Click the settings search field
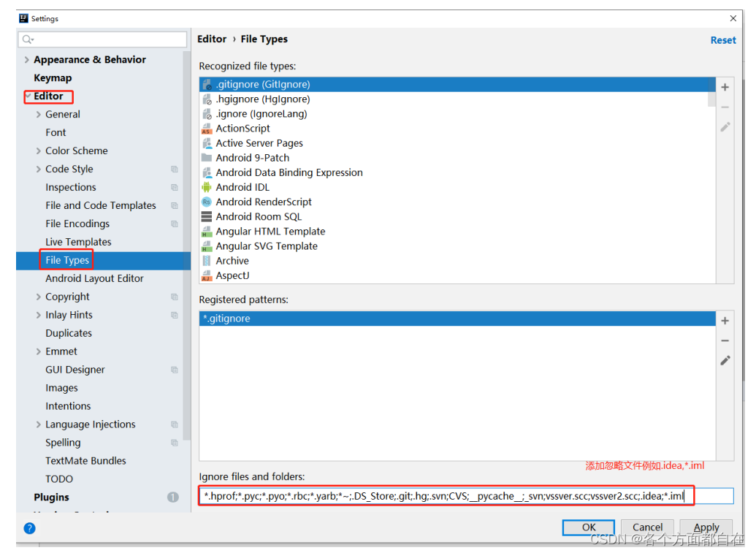756x553 pixels. pyautogui.click(x=102, y=39)
